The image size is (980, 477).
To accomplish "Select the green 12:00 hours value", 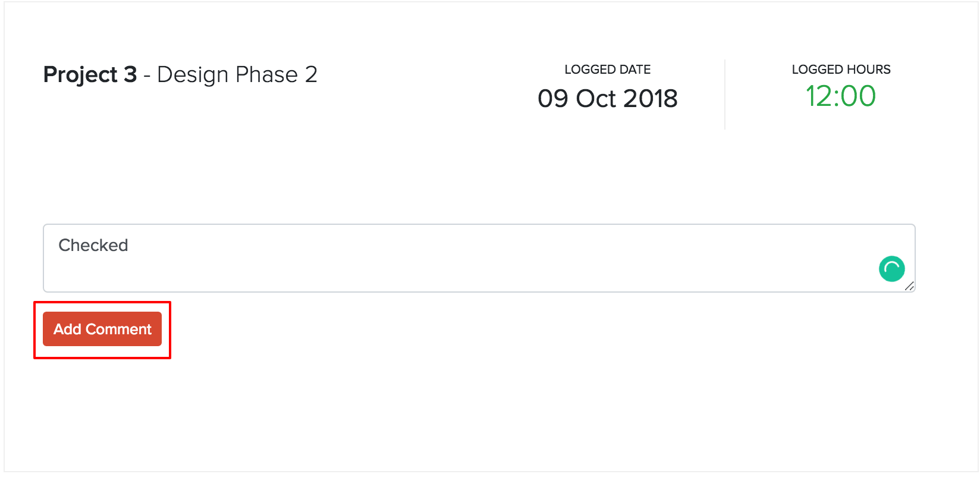I will coord(841,96).
